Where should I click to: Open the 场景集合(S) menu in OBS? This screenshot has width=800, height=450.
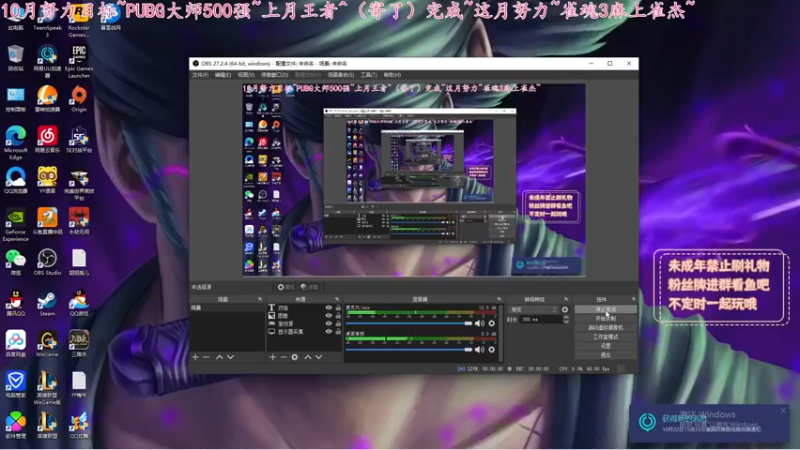pyautogui.click(x=341, y=75)
